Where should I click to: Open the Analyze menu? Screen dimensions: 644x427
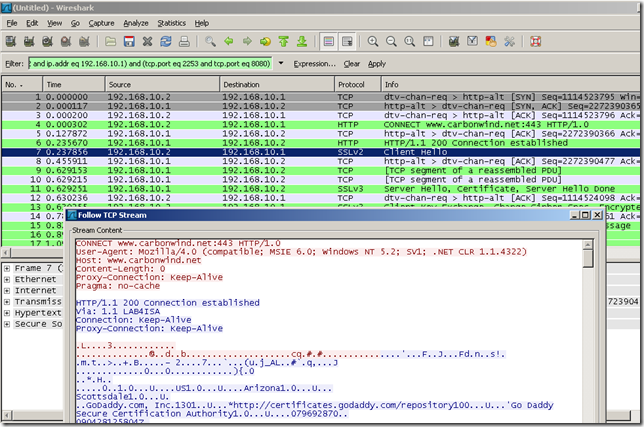(x=136, y=23)
